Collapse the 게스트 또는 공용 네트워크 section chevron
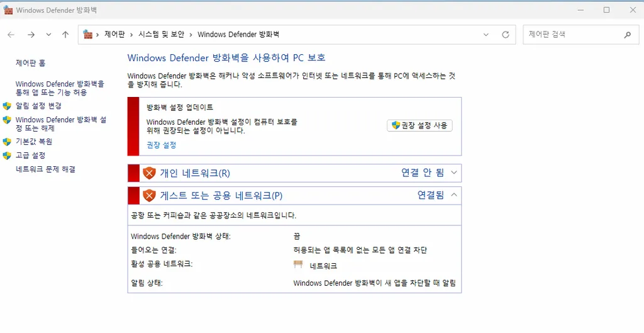Screen dimensions: 644x333 point(454,195)
